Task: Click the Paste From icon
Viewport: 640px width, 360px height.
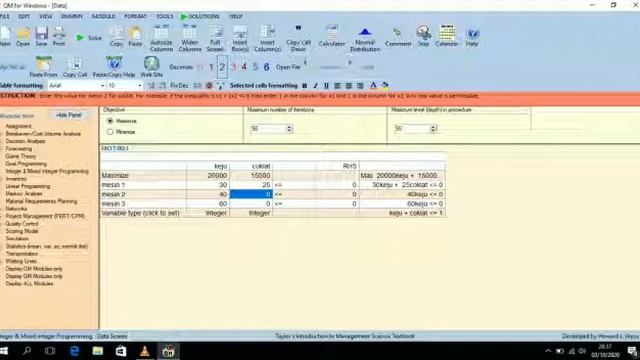Action: pyautogui.click(x=43, y=67)
